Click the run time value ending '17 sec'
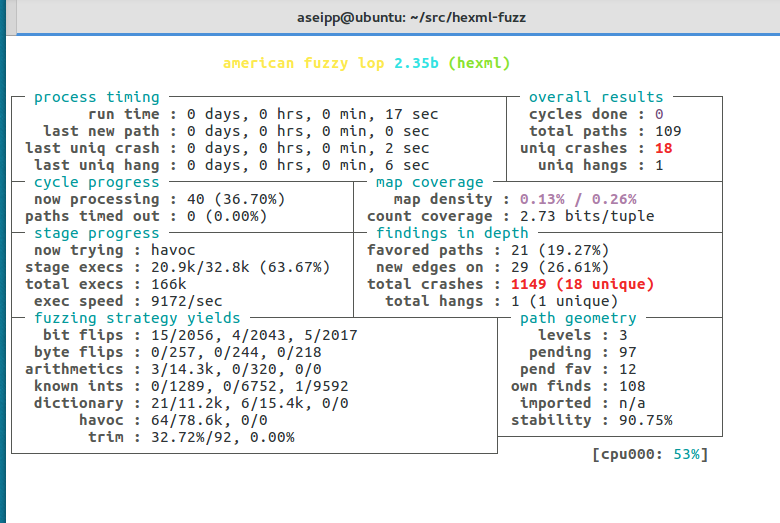The image size is (780, 523). coord(312,114)
